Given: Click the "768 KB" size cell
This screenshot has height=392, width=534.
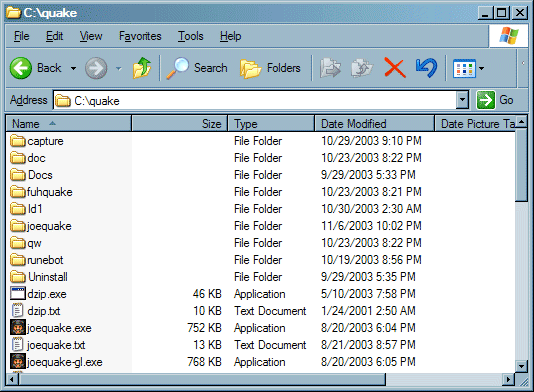Looking at the screenshot, I should [204, 362].
